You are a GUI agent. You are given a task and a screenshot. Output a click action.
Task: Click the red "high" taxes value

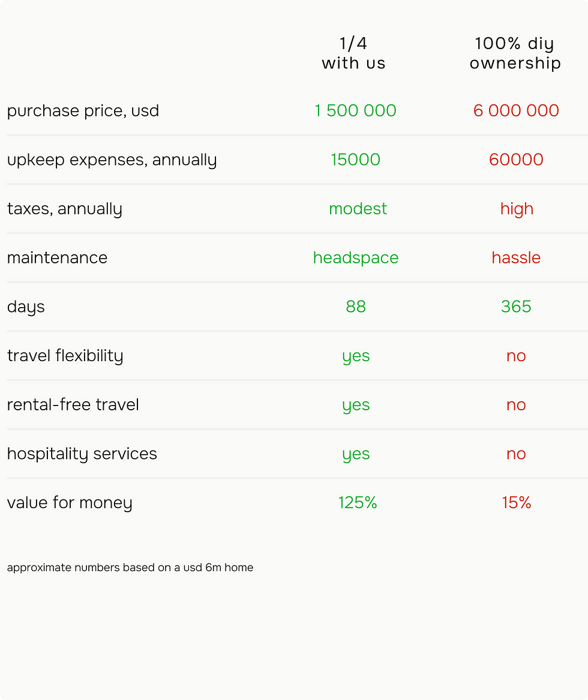[x=517, y=209]
